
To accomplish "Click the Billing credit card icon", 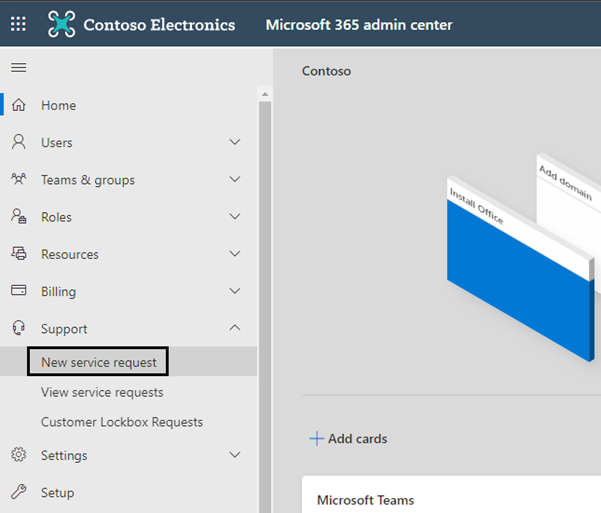I will click(18, 290).
